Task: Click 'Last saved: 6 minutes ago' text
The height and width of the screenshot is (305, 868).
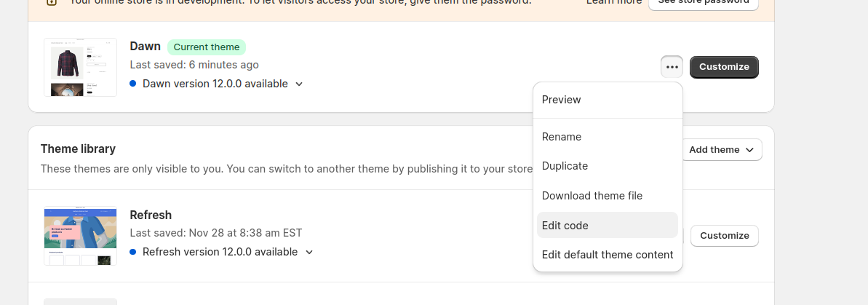Action: 194,65
